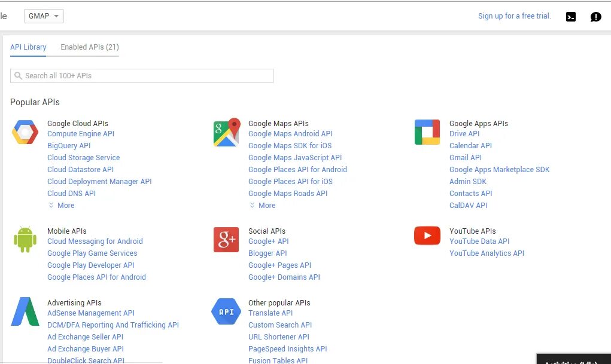The width and height of the screenshot is (611, 364).
Task: Click the Google Apps square logo
Action: pyautogui.click(x=427, y=132)
